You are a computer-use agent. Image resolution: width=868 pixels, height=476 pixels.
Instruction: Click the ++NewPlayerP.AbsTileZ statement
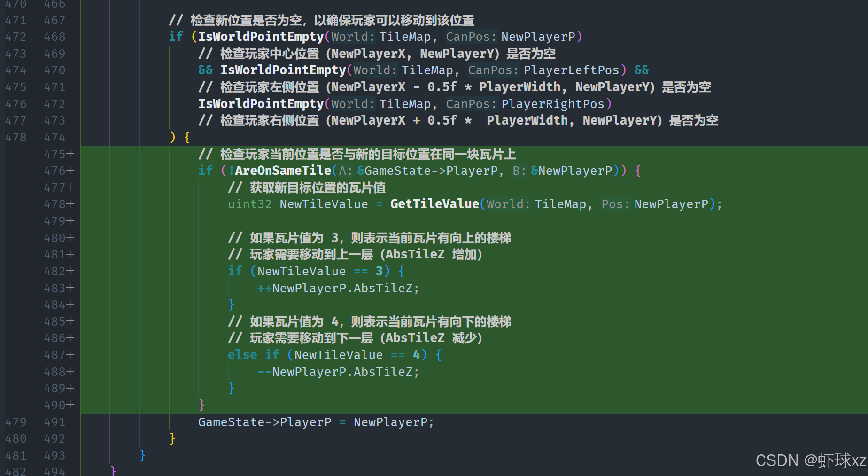(x=338, y=288)
